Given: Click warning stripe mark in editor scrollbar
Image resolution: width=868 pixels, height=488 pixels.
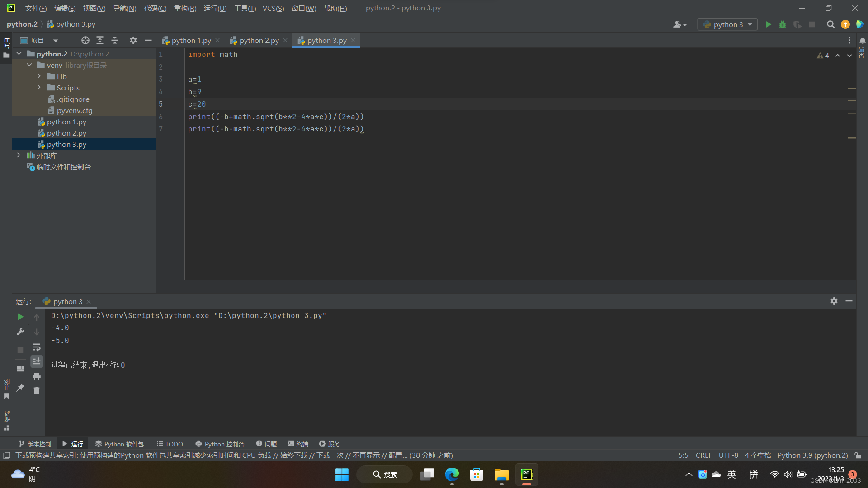Looking at the screenshot, I should (x=852, y=88).
